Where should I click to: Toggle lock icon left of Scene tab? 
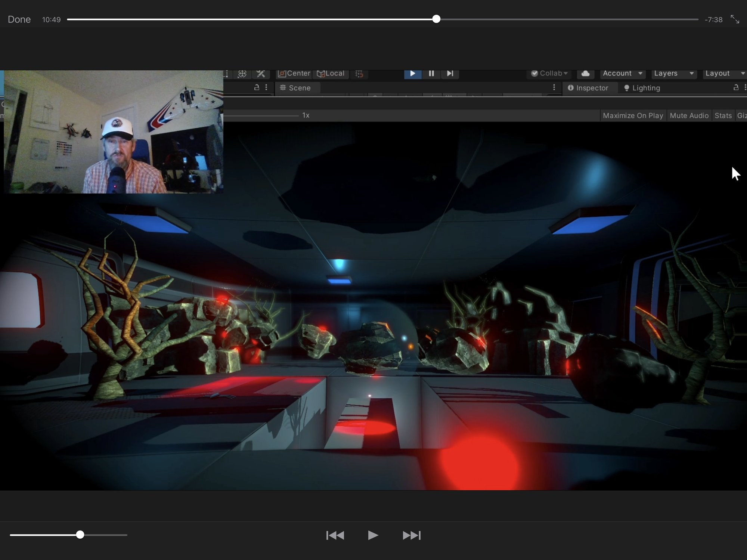pyautogui.click(x=257, y=87)
